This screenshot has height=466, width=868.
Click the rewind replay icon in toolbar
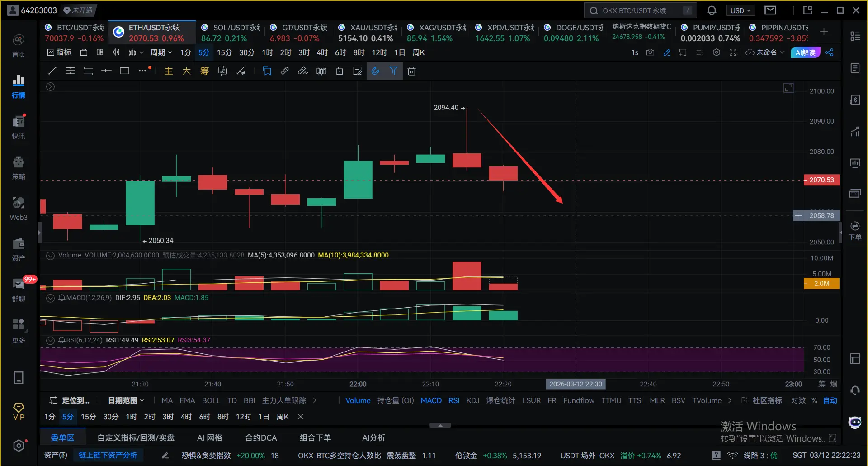coord(116,52)
